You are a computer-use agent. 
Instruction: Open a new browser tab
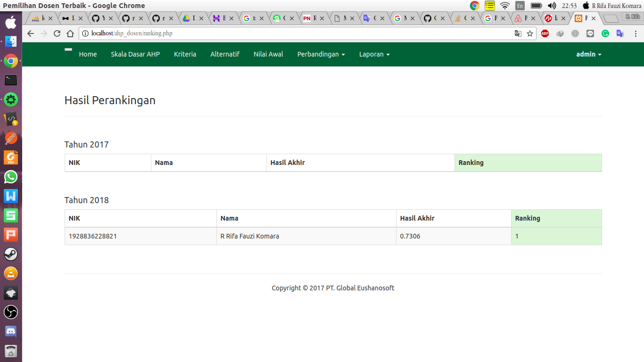tap(611, 19)
